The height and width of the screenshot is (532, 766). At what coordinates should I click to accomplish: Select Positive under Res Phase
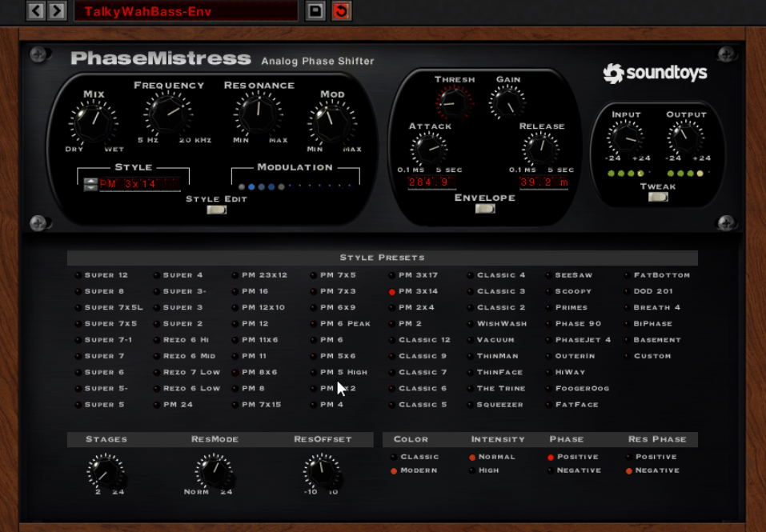(x=652, y=457)
